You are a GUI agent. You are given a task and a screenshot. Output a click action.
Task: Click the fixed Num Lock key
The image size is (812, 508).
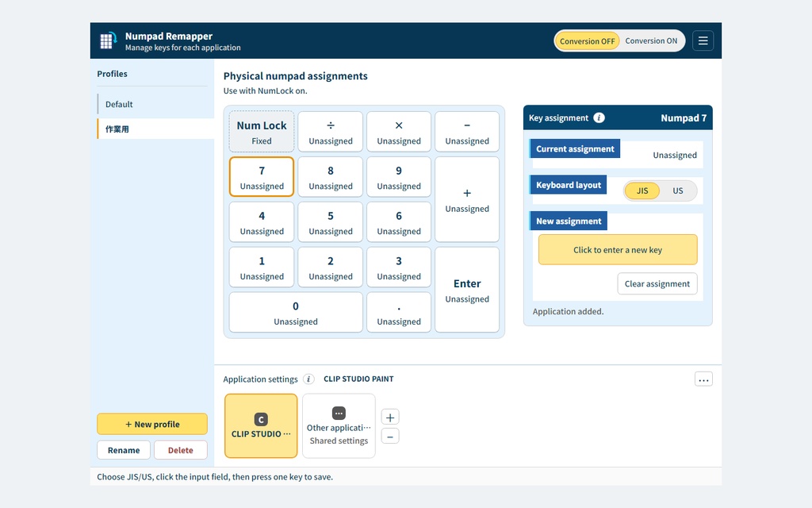click(x=262, y=132)
